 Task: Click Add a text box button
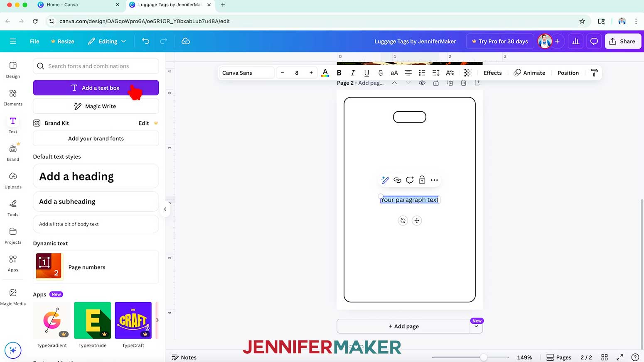[96, 88]
